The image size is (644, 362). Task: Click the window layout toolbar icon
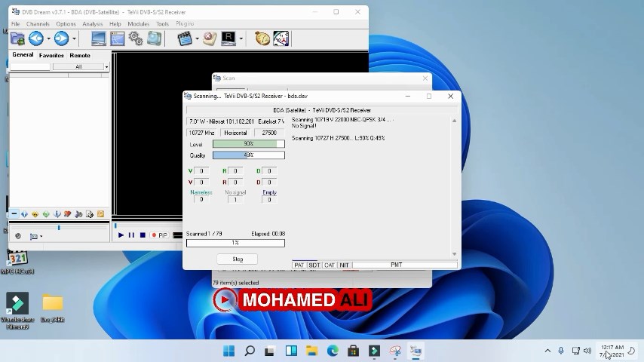[x=117, y=38]
